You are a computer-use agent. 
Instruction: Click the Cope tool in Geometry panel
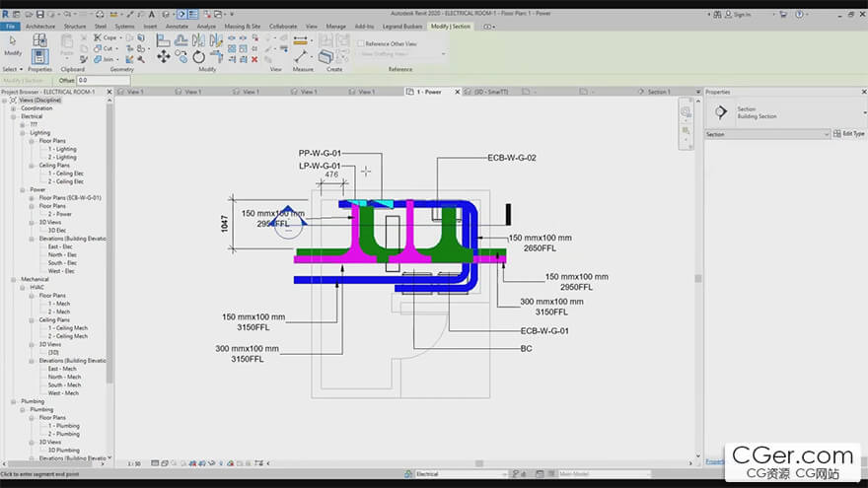106,36
